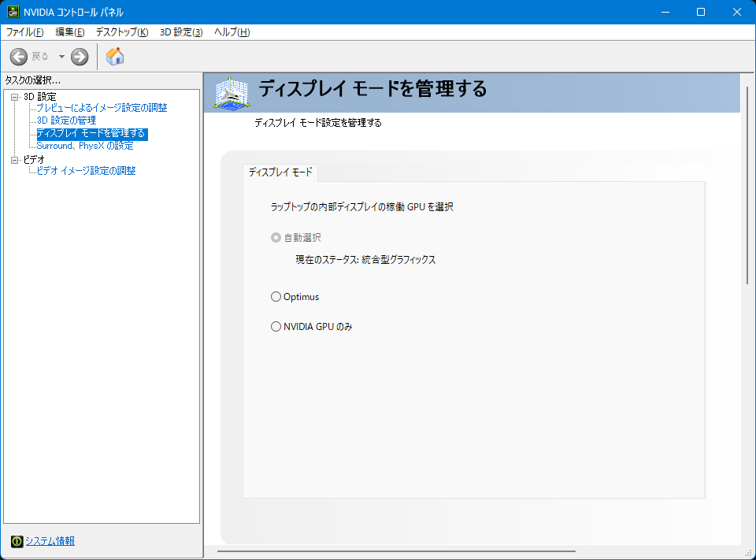Click the horizontal scrollbar at bottom
The image size is (756, 560).
[x=396, y=551]
